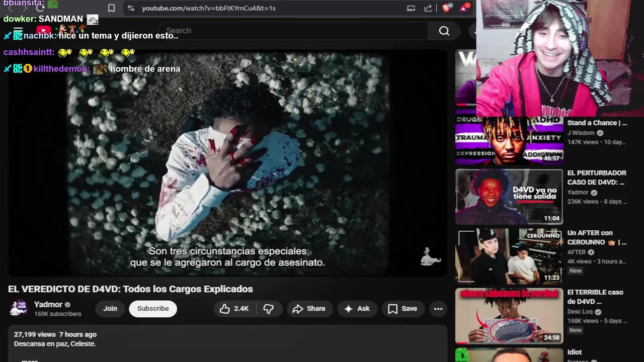Like the video with thumbs-up 2.4K
The height and width of the screenshot is (362, 644).
tap(234, 309)
